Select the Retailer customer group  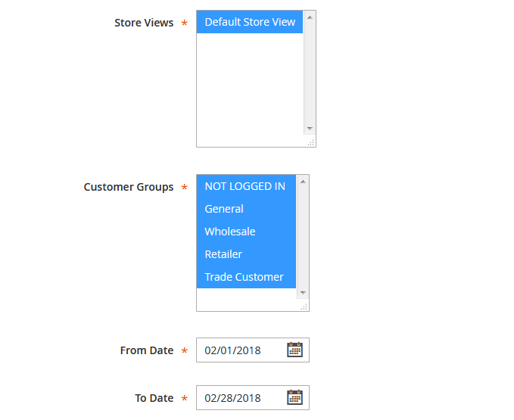coord(223,254)
